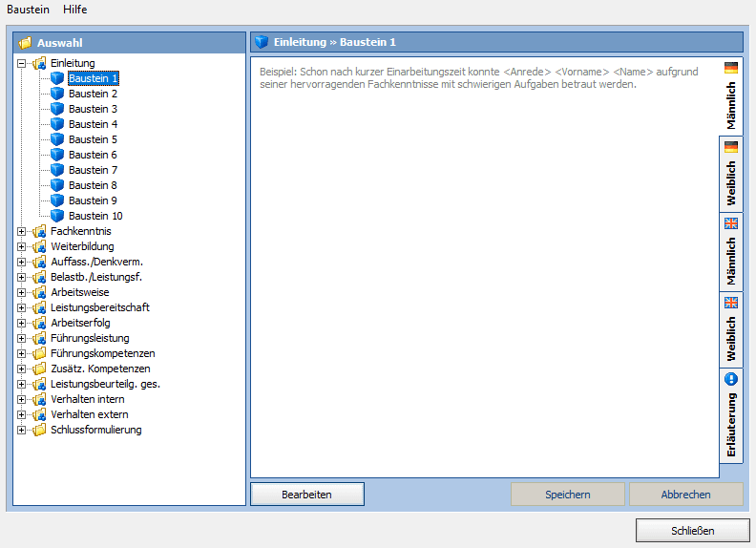Expand the Weiterbildung tree node
Screen dimensions: 756x548
pos(21,246)
